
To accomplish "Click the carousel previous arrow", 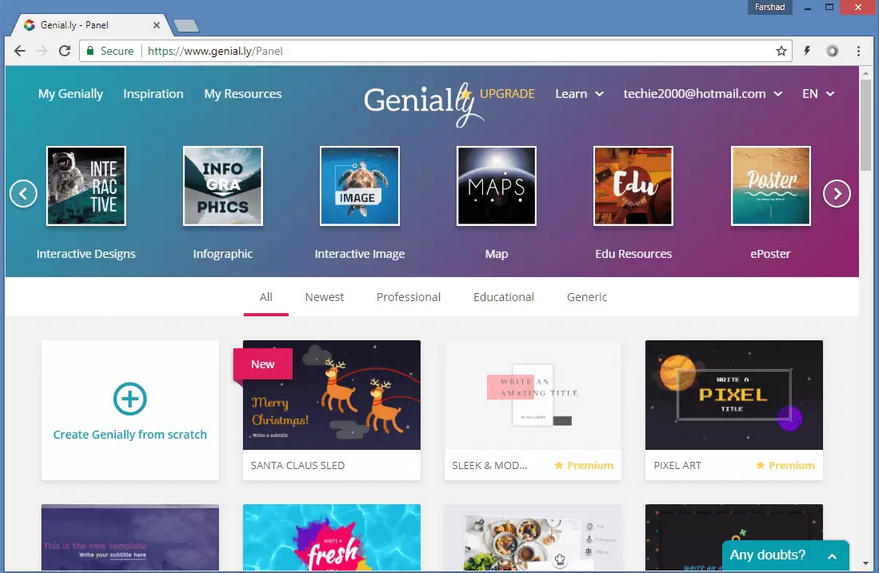I will tap(24, 193).
